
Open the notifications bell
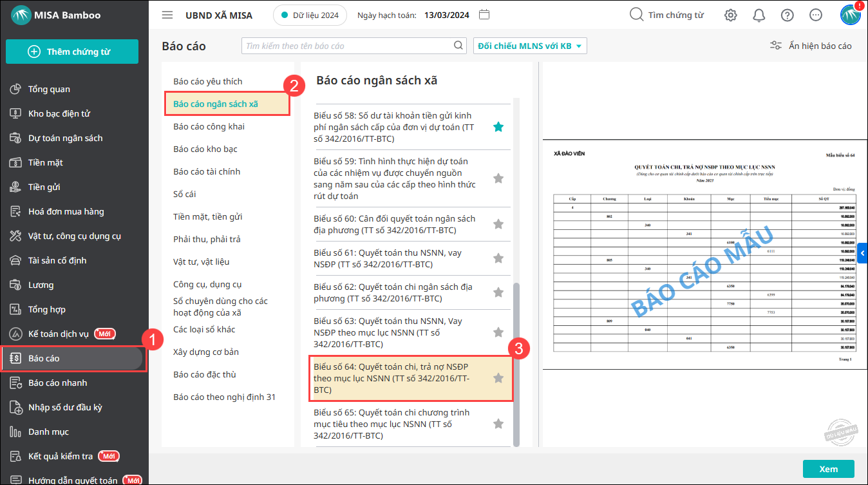[x=759, y=15]
